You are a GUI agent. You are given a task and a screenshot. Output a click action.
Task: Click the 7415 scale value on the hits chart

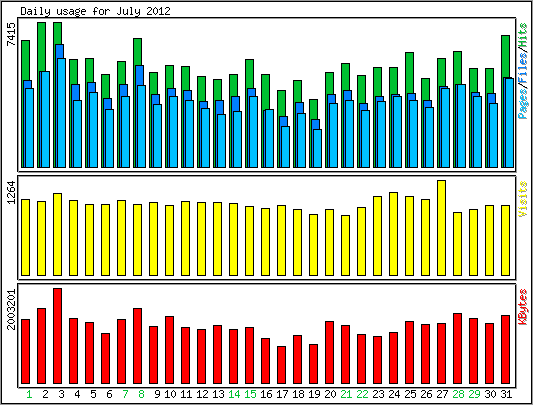11,34
